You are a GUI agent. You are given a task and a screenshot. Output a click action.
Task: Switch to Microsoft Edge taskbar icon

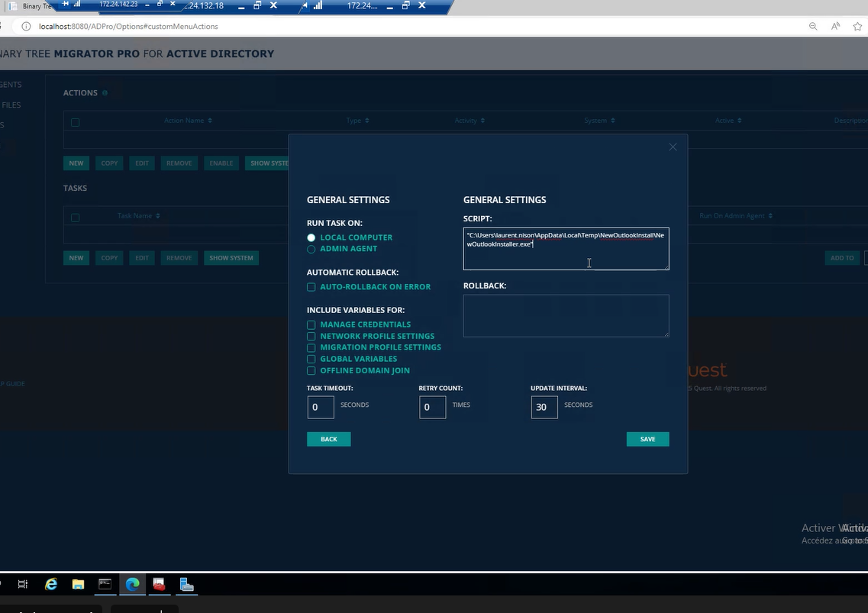[x=132, y=584]
